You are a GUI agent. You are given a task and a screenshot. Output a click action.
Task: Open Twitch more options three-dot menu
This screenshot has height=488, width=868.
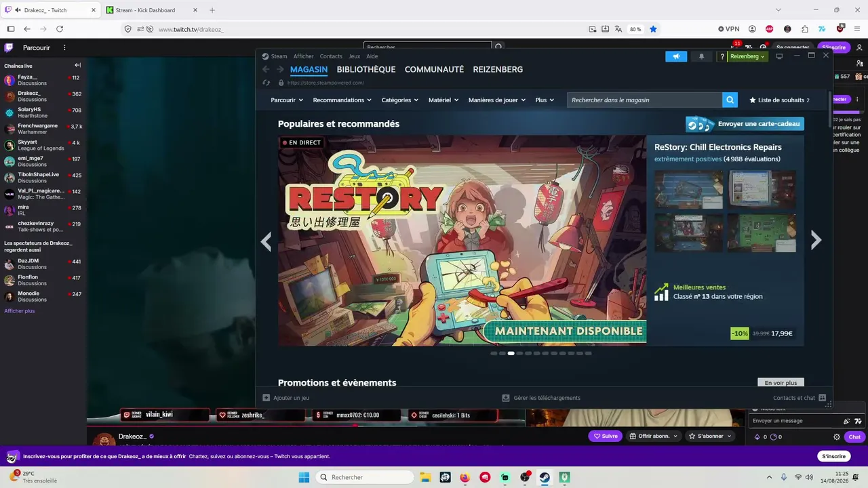[x=64, y=47]
